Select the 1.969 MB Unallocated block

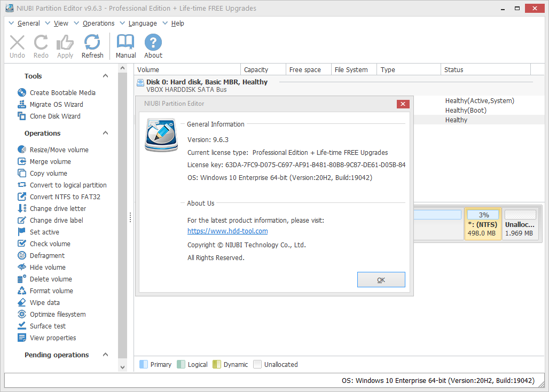click(520, 224)
